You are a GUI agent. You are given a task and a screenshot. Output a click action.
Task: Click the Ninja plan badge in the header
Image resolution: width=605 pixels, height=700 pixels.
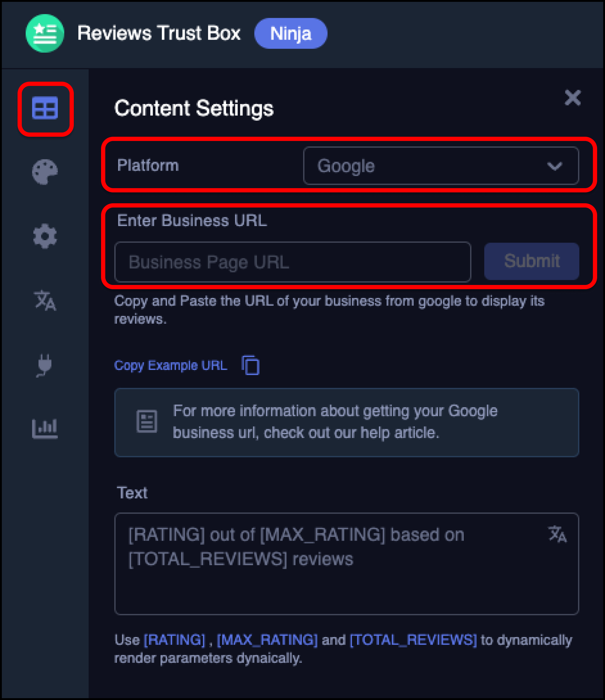291,33
